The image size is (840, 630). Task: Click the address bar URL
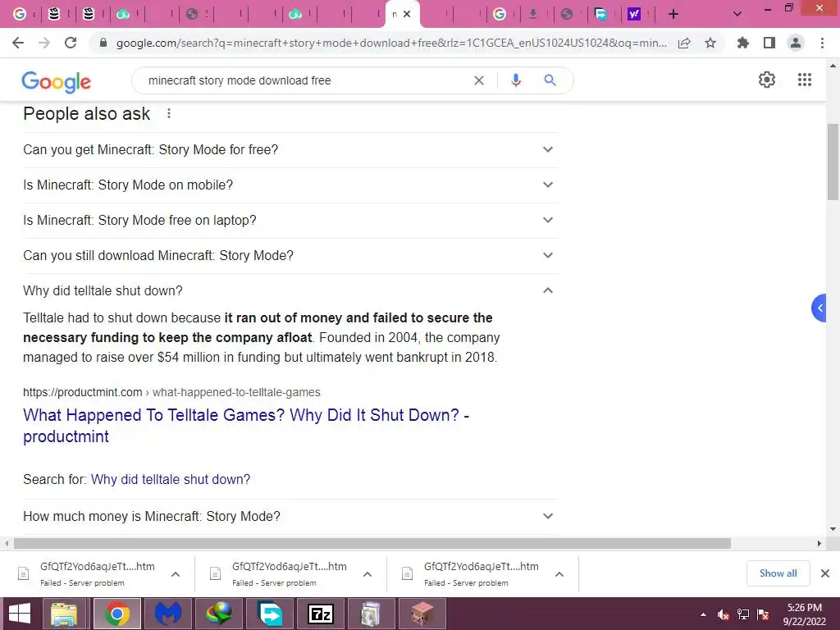[391, 43]
